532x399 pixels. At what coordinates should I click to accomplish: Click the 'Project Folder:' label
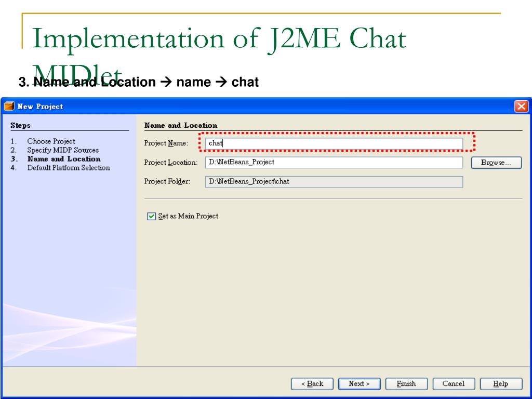(x=167, y=181)
